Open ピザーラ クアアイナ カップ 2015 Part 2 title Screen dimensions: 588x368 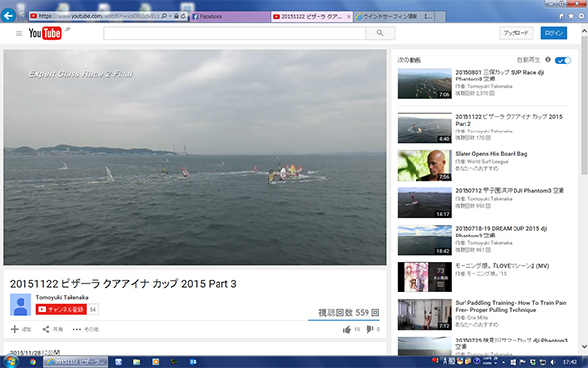coord(509,120)
